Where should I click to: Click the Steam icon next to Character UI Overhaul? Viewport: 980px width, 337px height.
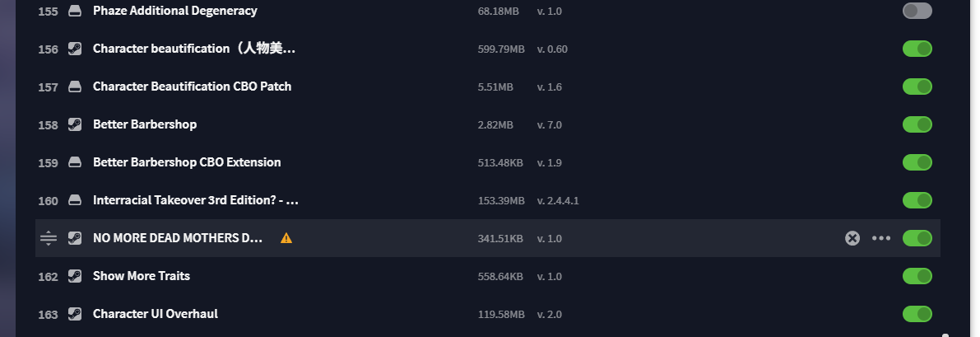[75, 314]
